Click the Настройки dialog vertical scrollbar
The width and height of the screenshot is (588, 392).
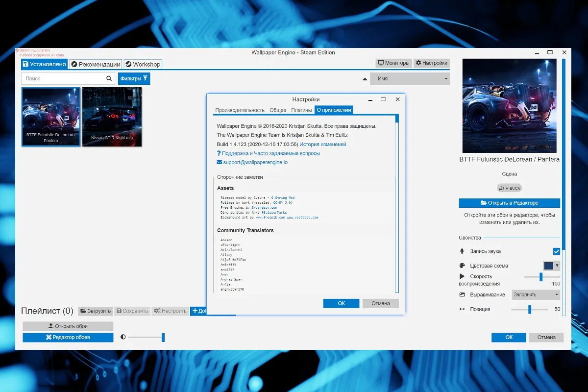(397, 203)
